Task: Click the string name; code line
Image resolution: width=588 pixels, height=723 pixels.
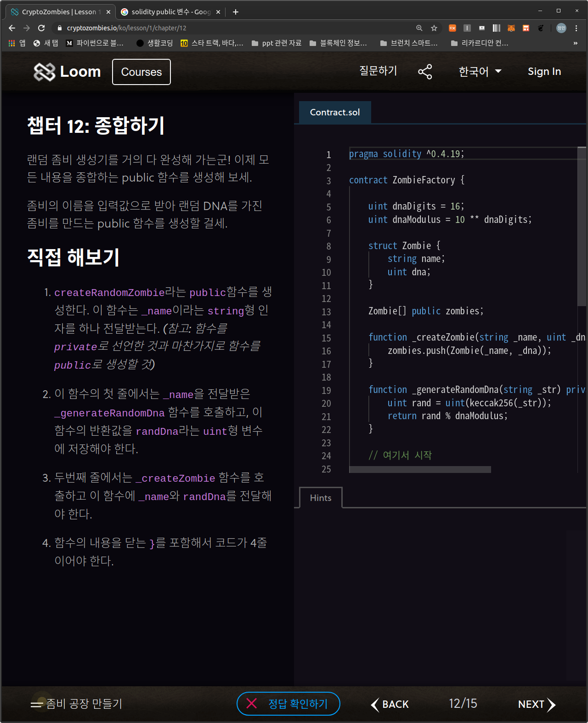Action: click(416, 259)
